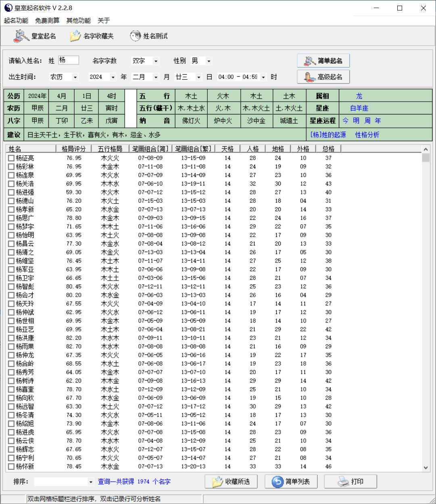Screen dimensions: 436x504
Task: Open the 免费测算 menu
Action: click(47, 21)
